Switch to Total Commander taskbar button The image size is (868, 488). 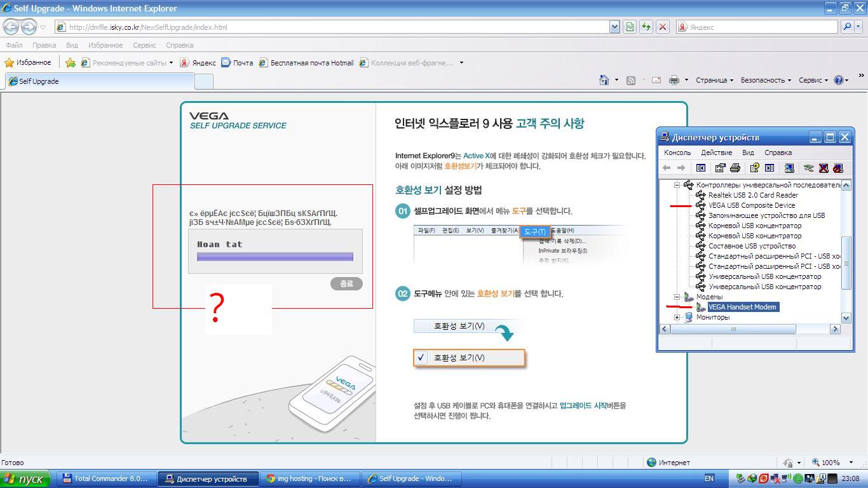point(105,478)
